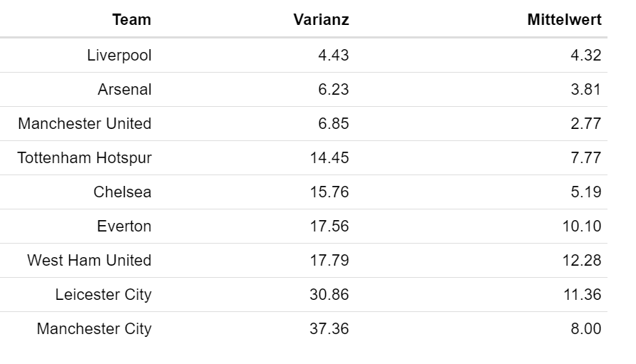Select the Liverpool team cell
Viewport: 636px width, 364px height.
(x=119, y=56)
